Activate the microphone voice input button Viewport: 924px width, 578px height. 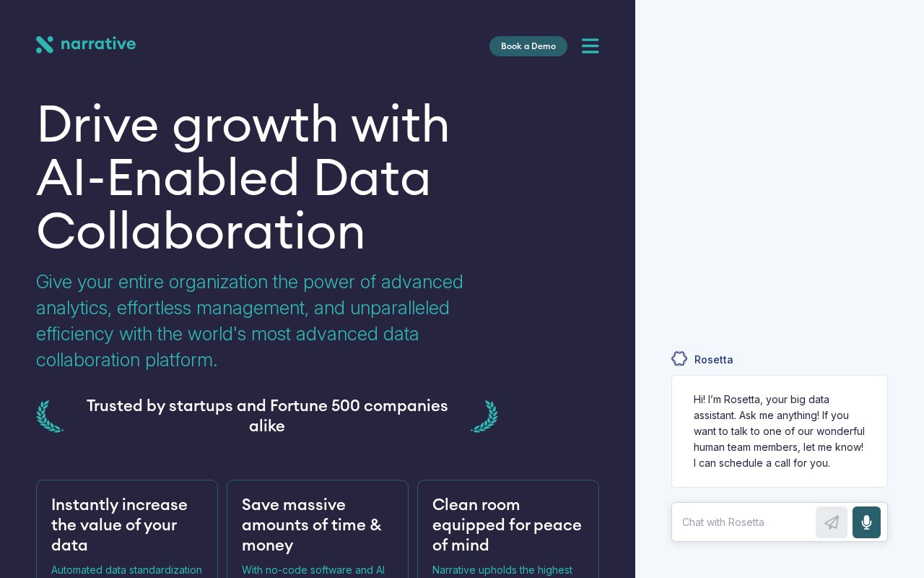[x=866, y=522]
